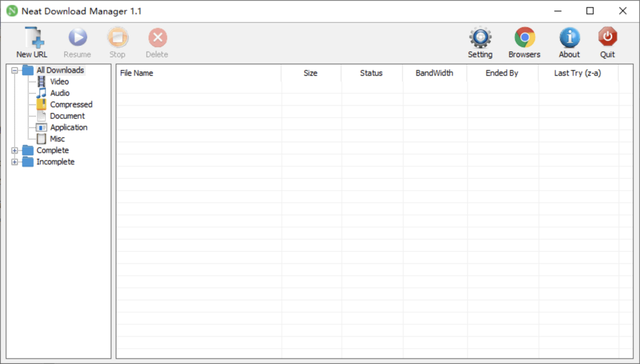
Task: Add a download with New URL icon
Action: point(34,37)
